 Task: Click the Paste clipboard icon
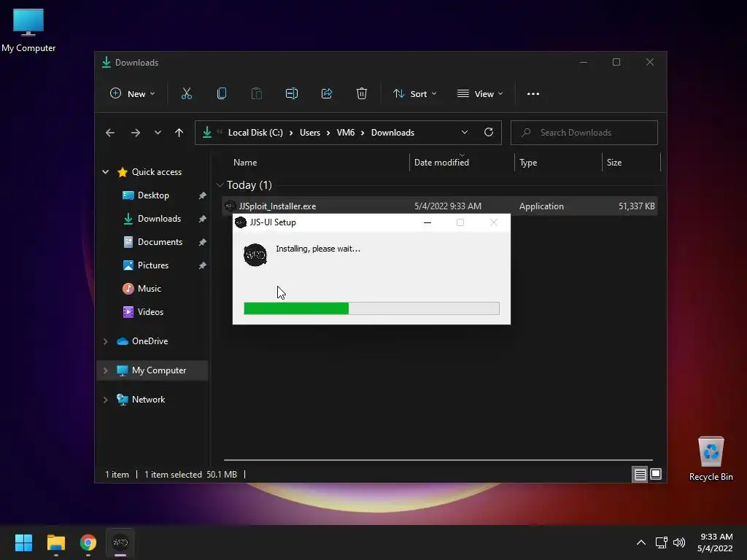pos(256,94)
